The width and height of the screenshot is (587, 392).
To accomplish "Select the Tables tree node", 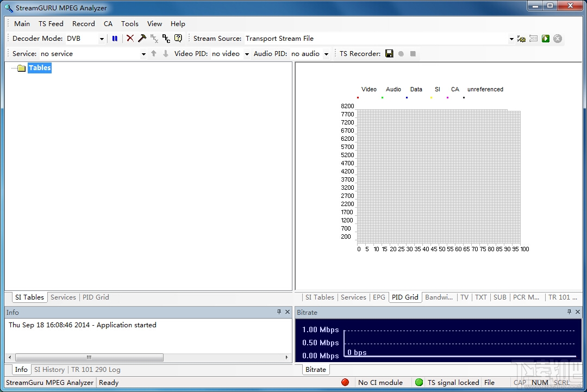I will click(40, 68).
